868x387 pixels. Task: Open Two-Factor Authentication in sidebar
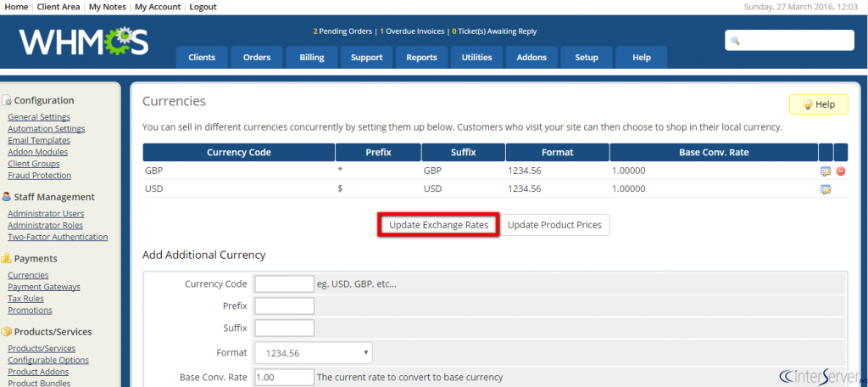click(58, 237)
